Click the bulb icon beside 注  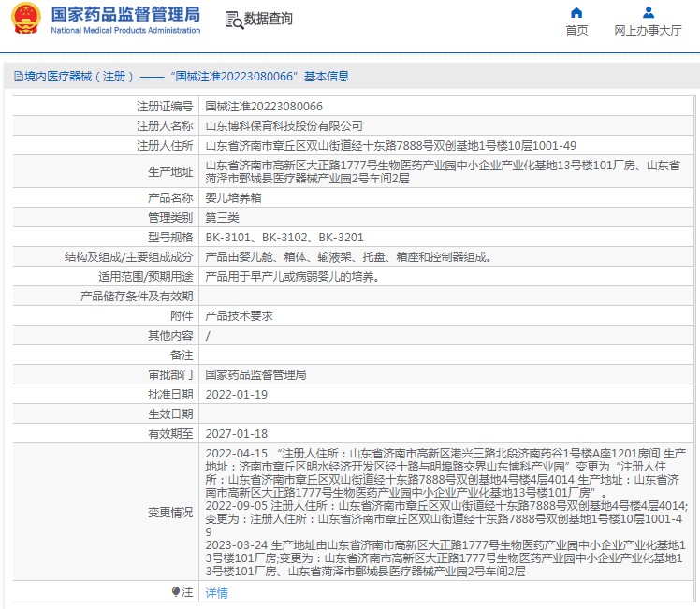(x=175, y=591)
